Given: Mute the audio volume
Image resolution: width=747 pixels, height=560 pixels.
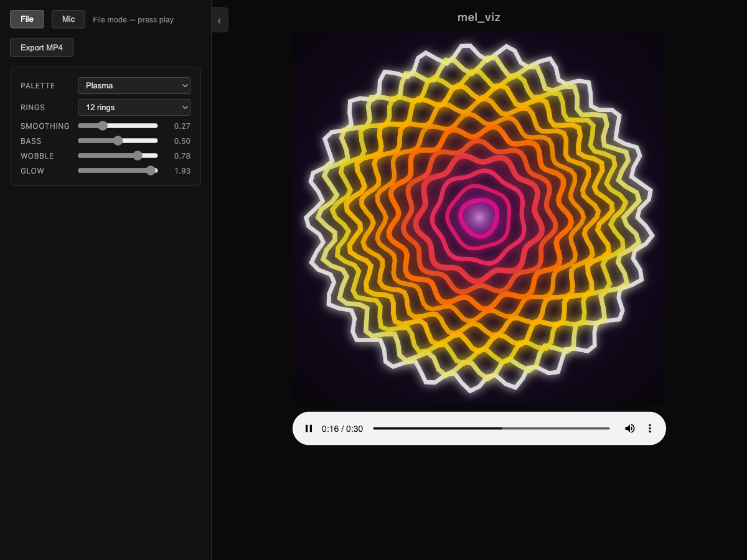Looking at the screenshot, I should click(x=630, y=429).
